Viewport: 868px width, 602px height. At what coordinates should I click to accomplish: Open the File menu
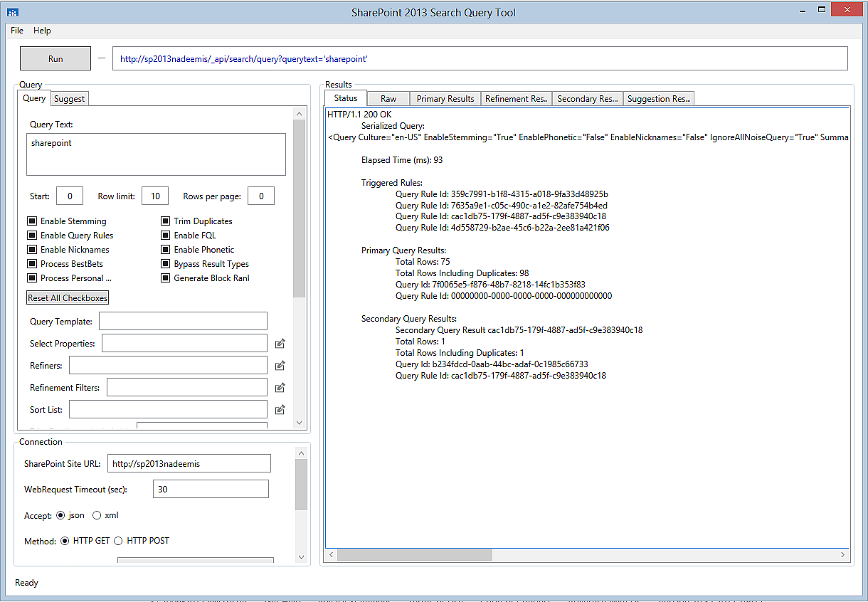coord(17,31)
